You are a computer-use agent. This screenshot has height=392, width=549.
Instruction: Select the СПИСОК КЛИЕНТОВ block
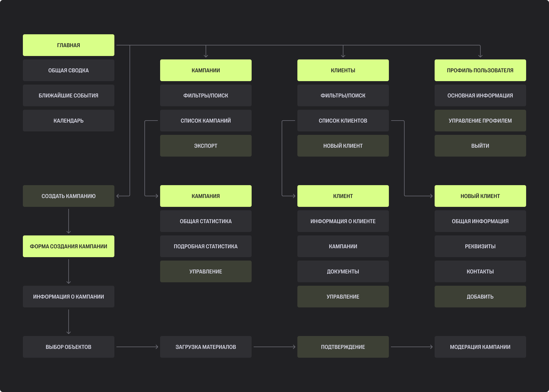(343, 121)
